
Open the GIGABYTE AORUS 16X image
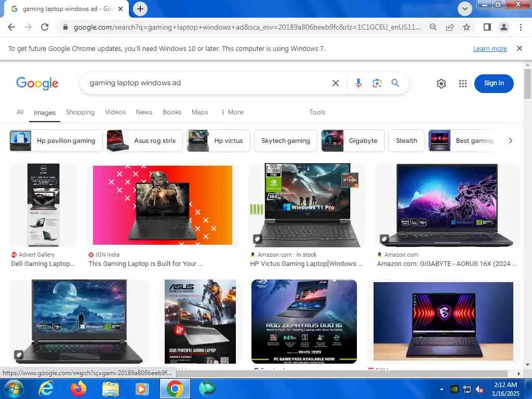coord(447,205)
